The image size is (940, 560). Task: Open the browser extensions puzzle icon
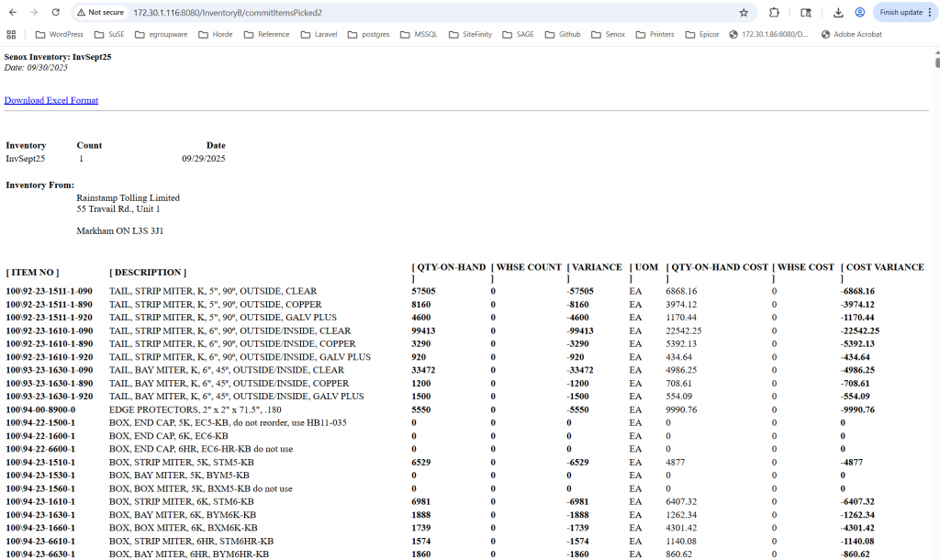coord(775,13)
